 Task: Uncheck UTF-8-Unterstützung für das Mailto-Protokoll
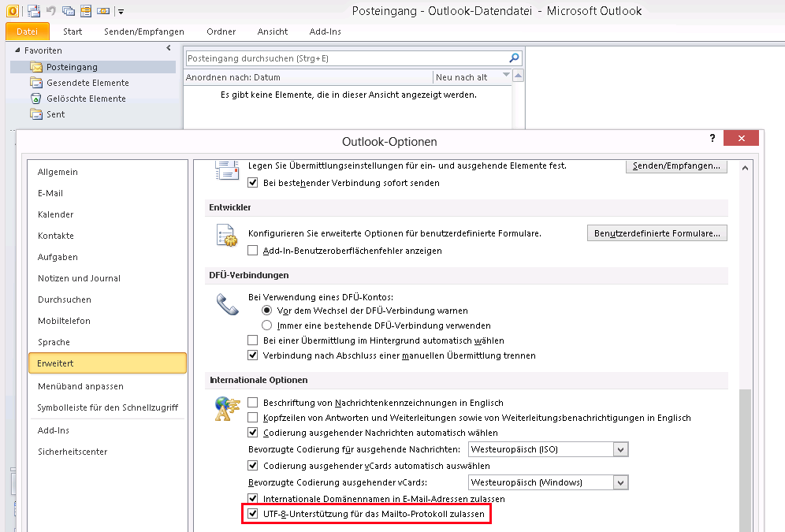pos(253,514)
